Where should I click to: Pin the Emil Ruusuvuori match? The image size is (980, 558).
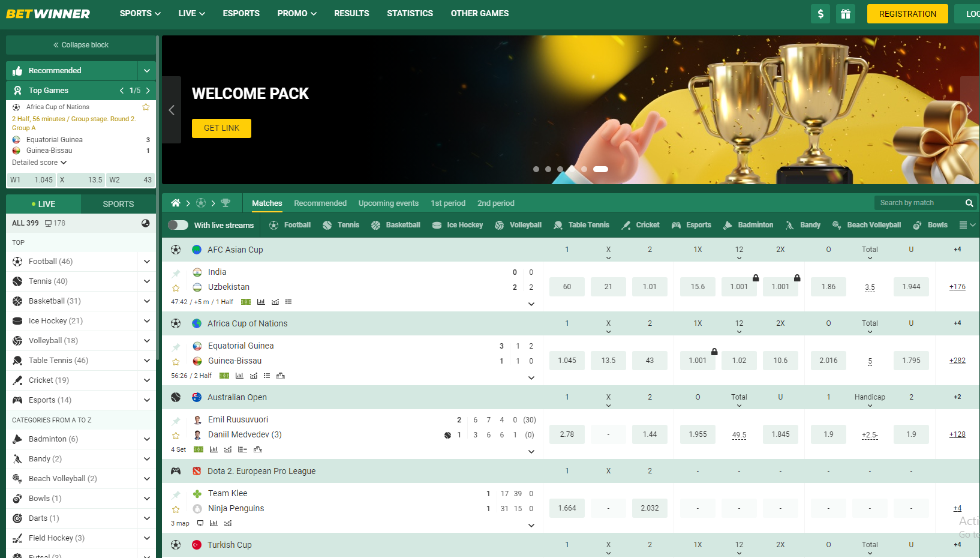click(176, 421)
